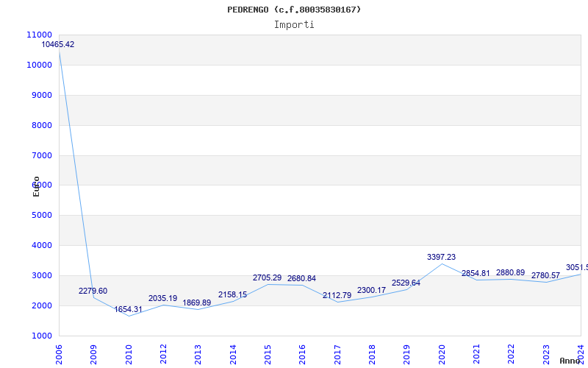Click the y-axis tick 1000
Viewport: 588px width, 368px height.
pos(41,336)
